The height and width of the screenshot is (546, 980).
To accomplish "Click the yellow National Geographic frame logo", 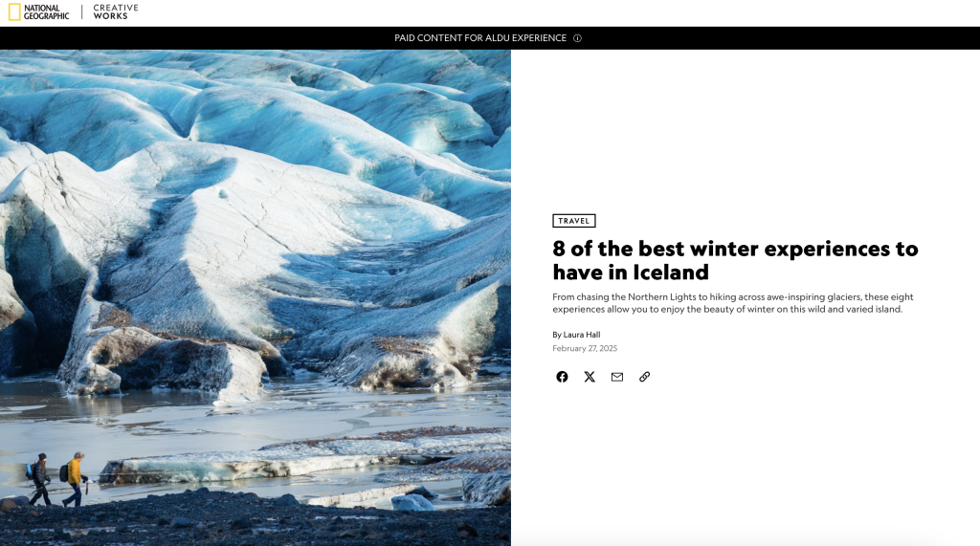I will pyautogui.click(x=14, y=11).
